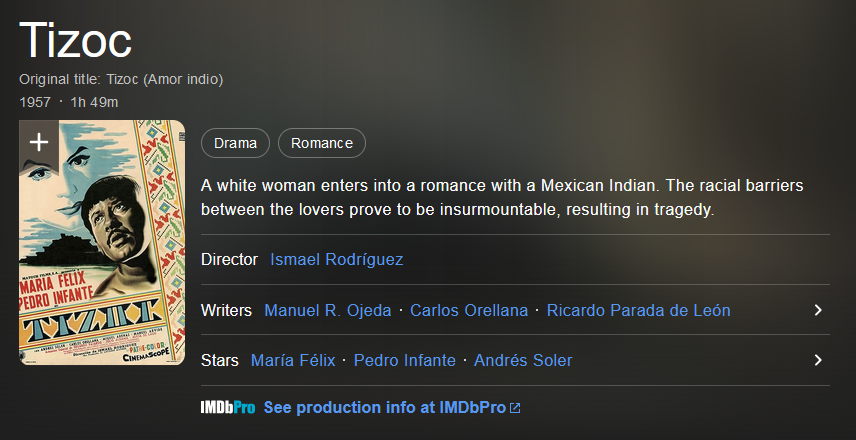
Task: Click the 1957 release year
Action: [35, 102]
